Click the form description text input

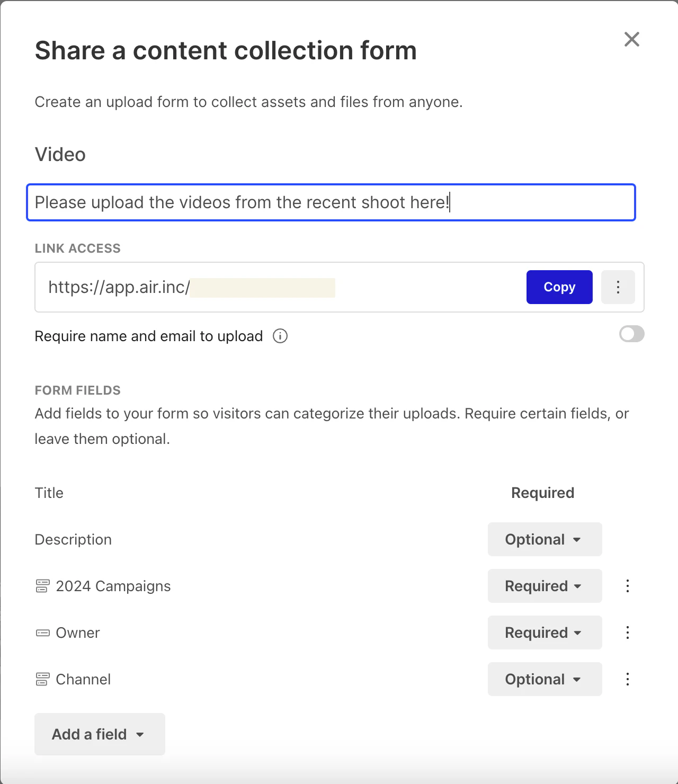click(x=331, y=202)
